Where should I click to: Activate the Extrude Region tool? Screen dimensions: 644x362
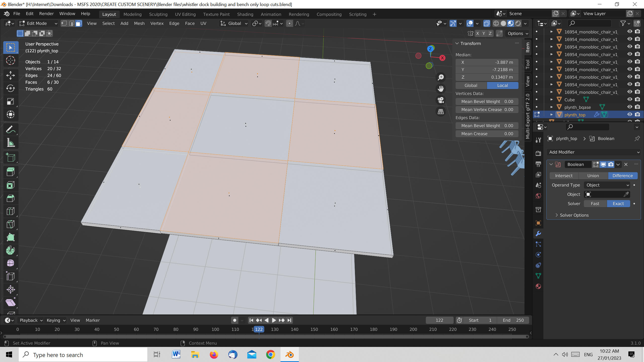pos(11,172)
